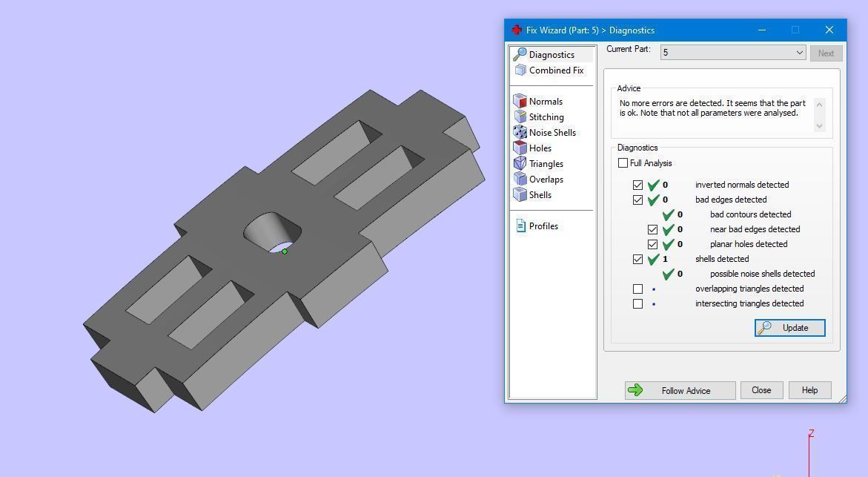Select the Holes icon

tap(520, 148)
